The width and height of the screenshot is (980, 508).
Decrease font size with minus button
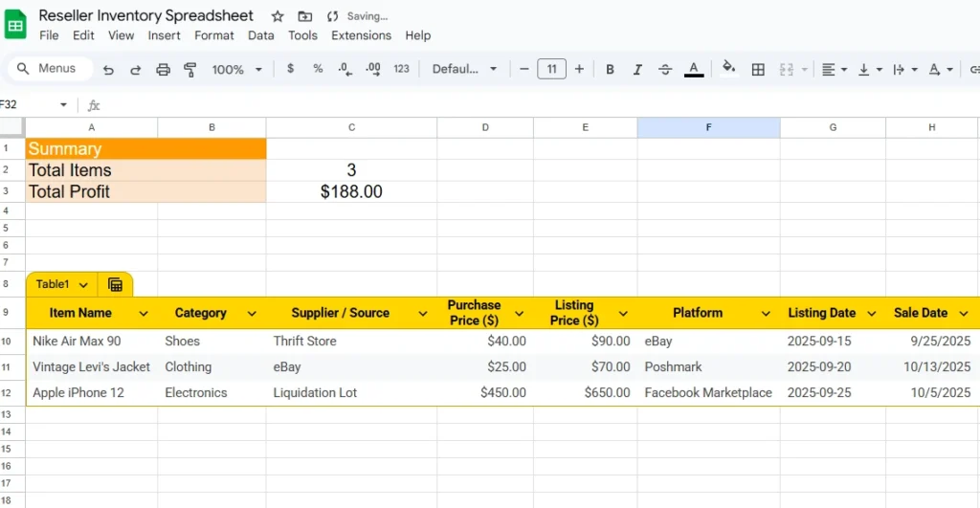tap(524, 69)
